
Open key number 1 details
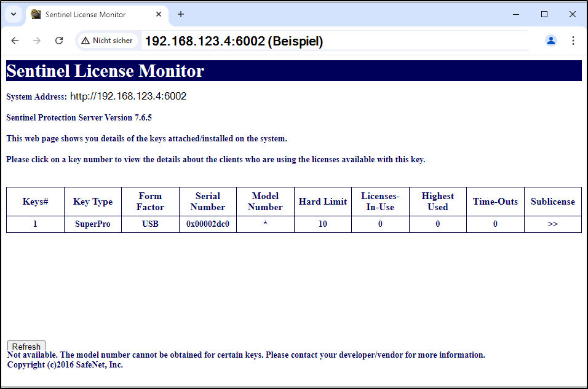(x=35, y=224)
